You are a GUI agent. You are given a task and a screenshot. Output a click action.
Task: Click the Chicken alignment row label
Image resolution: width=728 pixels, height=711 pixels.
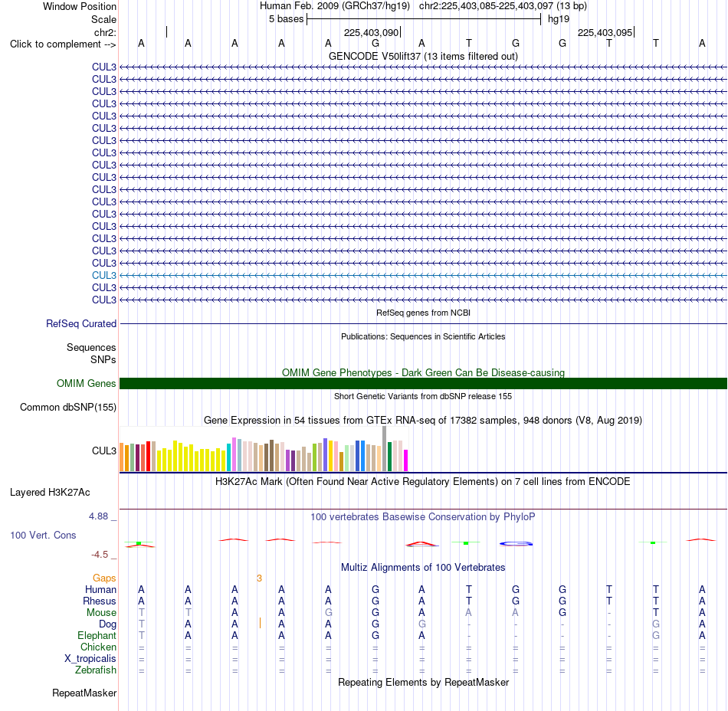pyautogui.click(x=98, y=647)
